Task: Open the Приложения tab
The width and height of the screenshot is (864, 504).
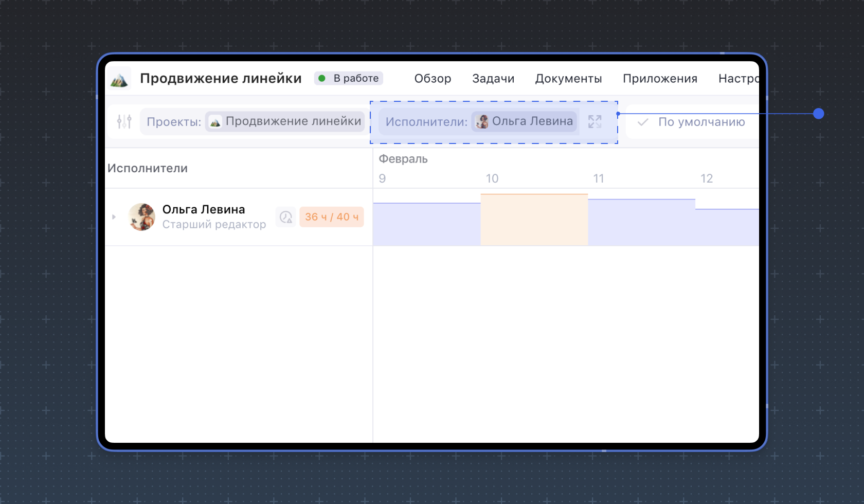Action: click(x=660, y=79)
